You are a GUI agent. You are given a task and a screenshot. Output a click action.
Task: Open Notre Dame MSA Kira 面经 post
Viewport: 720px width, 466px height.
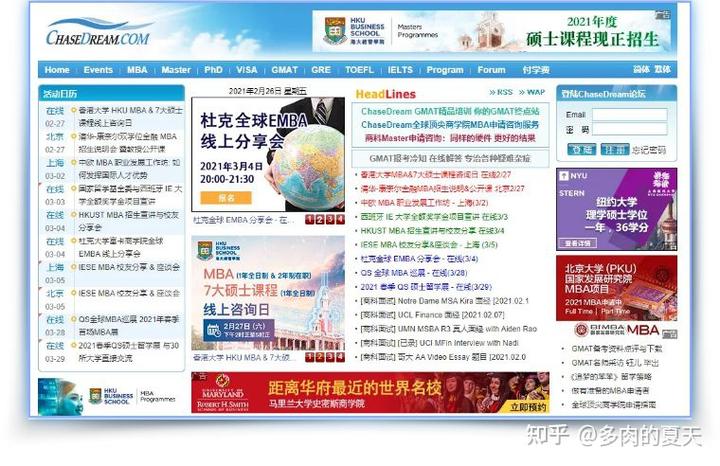point(444,301)
